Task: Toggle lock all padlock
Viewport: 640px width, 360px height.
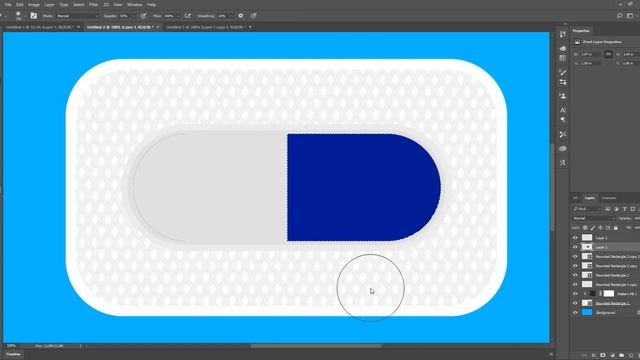Action: click(x=616, y=228)
